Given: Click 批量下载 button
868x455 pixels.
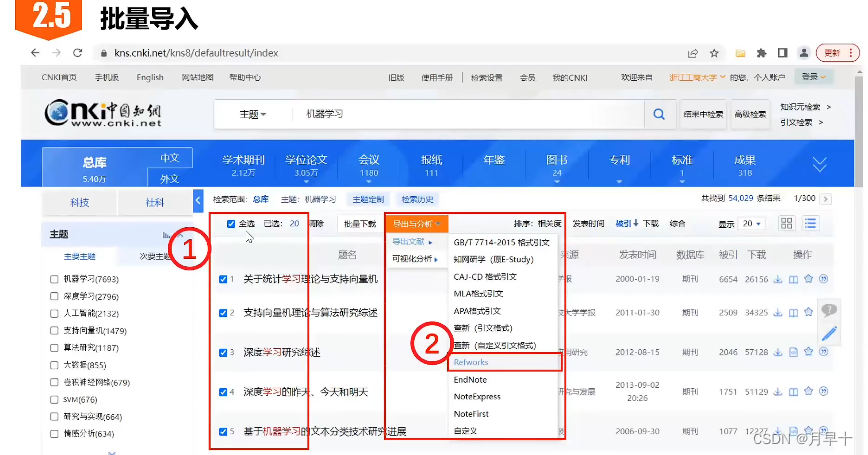Looking at the screenshot, I should (x=360, y=224).
